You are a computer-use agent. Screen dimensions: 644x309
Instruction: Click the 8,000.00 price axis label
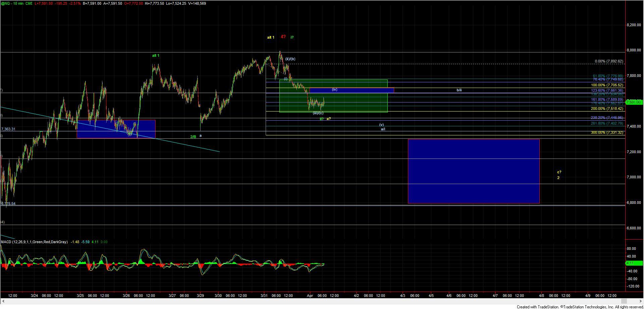634,50
